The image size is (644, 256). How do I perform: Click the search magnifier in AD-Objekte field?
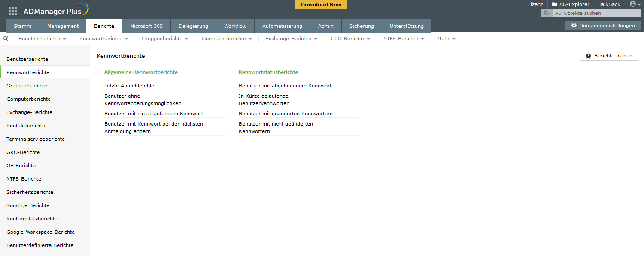pyautogui.click(x=547, y=13)
